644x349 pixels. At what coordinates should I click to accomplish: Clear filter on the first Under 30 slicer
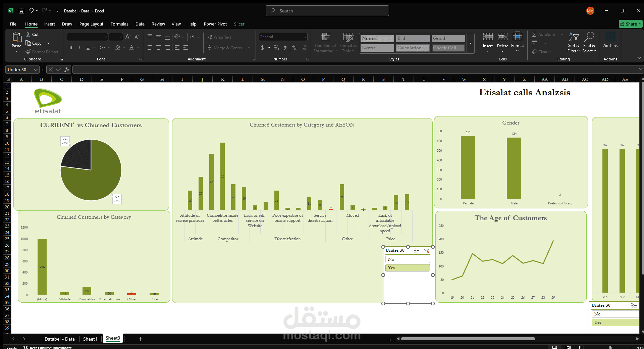click(427, 250)
